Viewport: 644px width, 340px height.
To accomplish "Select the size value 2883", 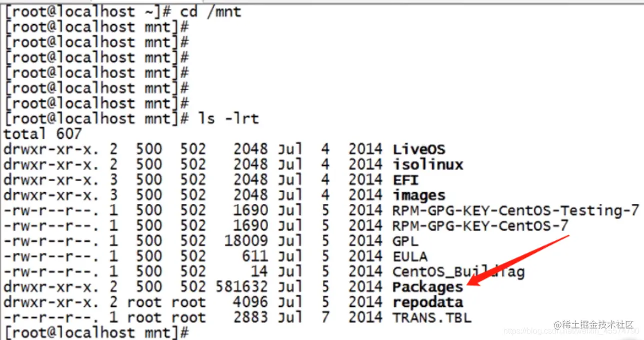I will (x=251, y=318).
